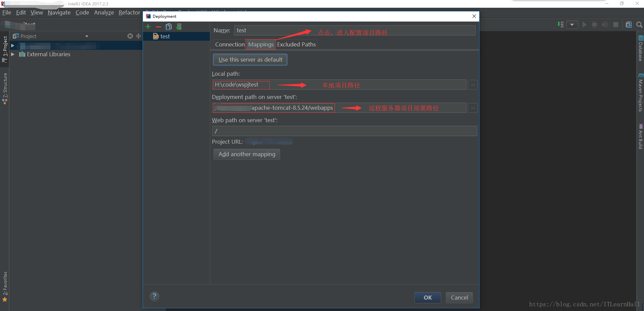Click the scroll-from-source target icon in Project panel
The width and height of the screenshot is (644, 311).
tap(130, 36)
